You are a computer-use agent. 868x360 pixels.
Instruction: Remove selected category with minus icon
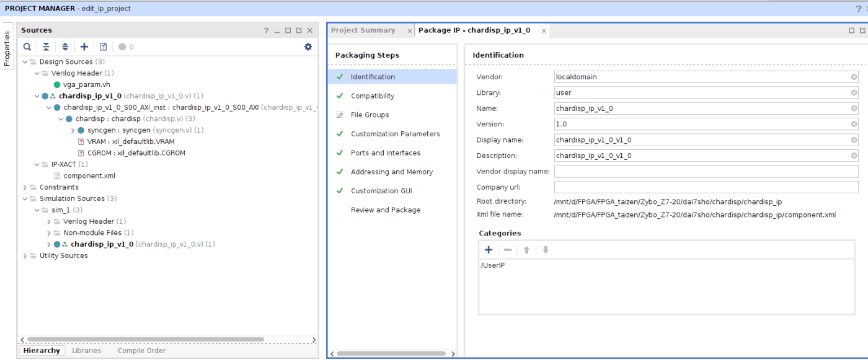(x=508, y=250)
